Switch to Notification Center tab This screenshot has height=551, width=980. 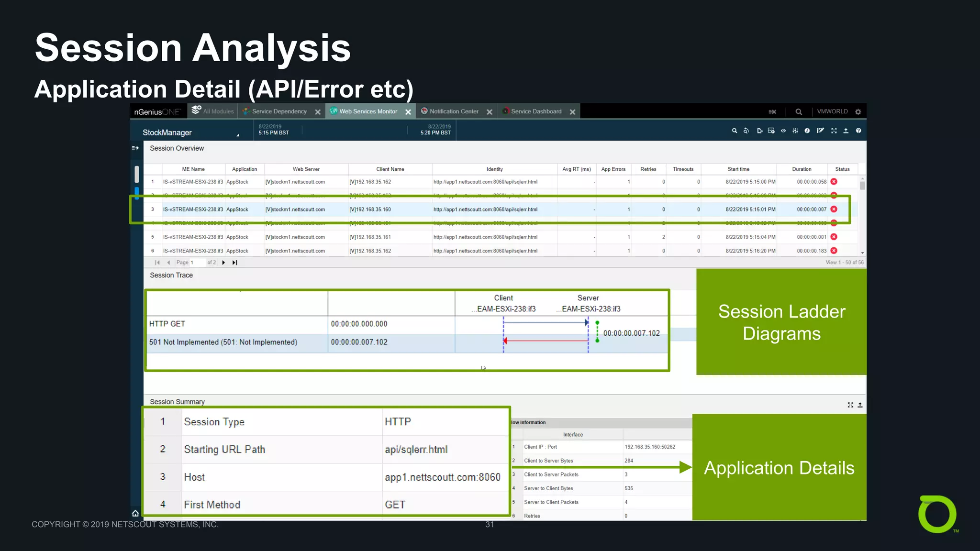(454, 111)
